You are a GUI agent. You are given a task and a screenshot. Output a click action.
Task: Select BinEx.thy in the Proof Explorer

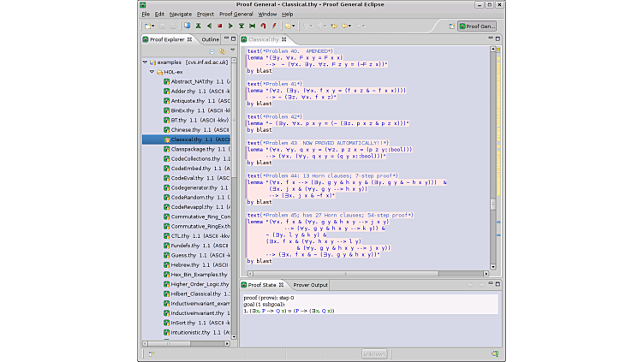click(182, 110)
